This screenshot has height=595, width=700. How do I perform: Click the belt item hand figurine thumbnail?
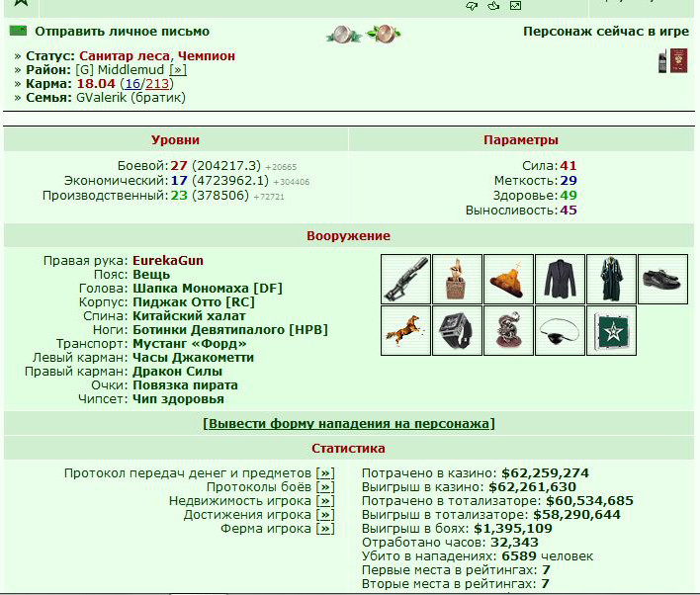pyautogui.click(x=457, y=280)
